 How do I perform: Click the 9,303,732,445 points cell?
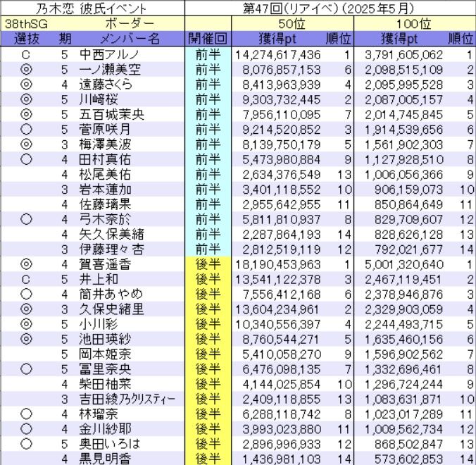point(282,99)
